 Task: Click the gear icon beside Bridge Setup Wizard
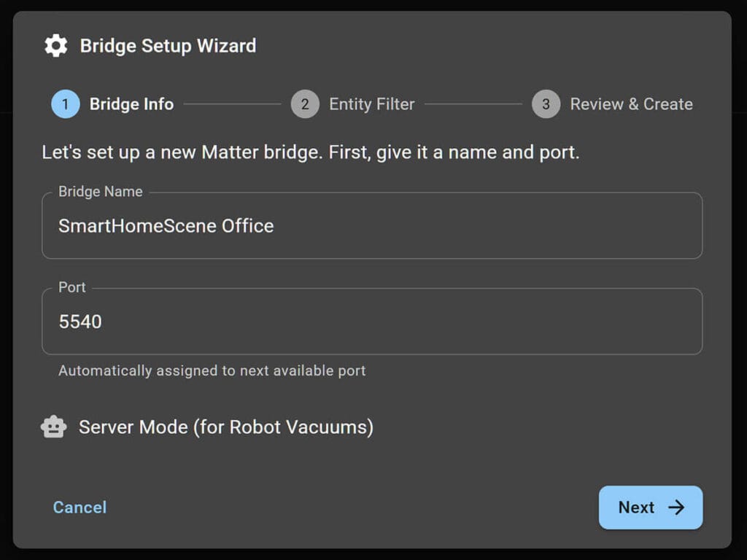tap(55, 45)
